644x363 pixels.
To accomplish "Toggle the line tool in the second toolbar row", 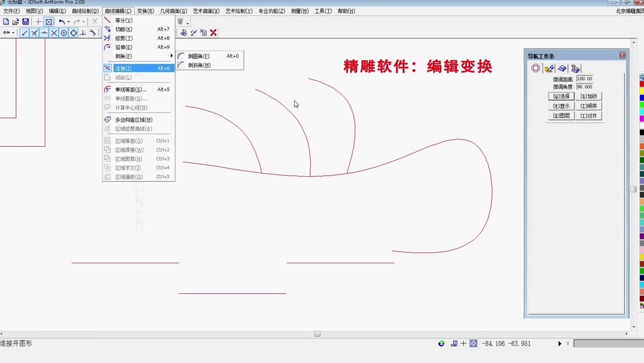I will point(25,33).
